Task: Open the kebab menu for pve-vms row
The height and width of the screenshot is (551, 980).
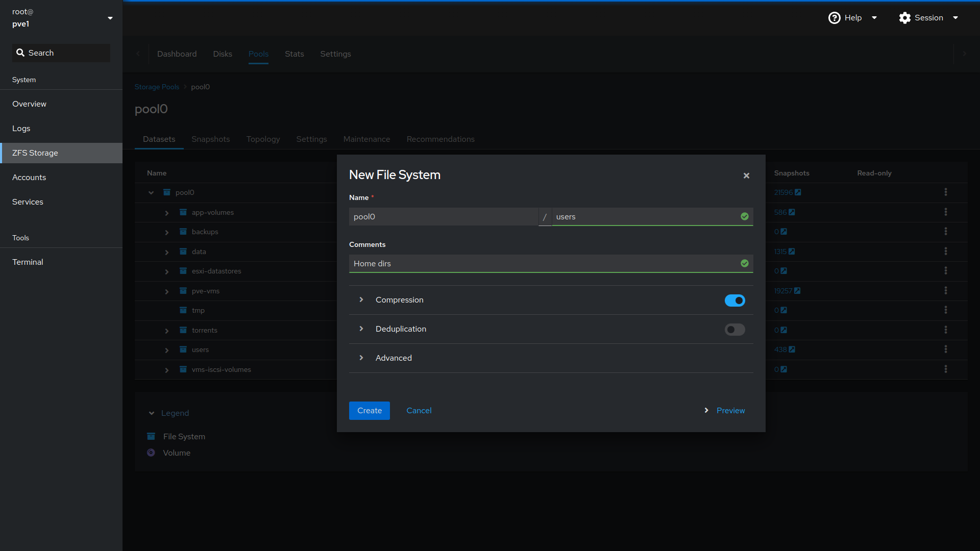Action: pyautogui.click(x=946, y=291)
